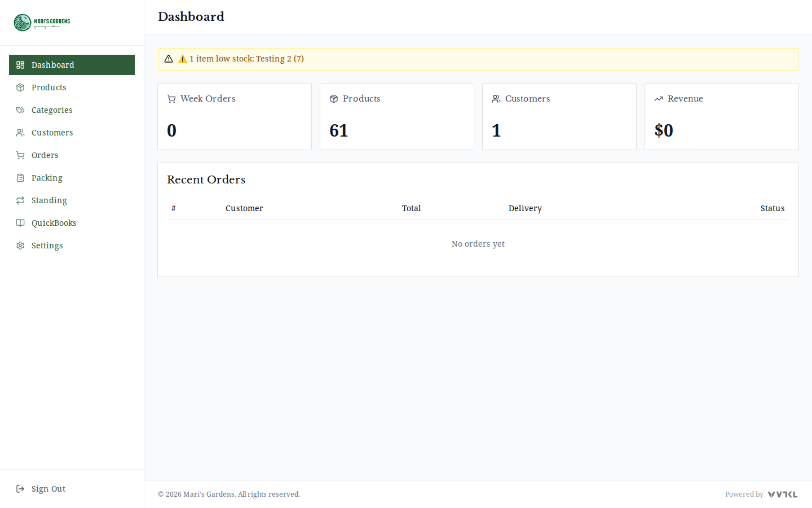Screen dimensions: 812x508
Task: Click the Customers count 1
Action: coord(496,131)
